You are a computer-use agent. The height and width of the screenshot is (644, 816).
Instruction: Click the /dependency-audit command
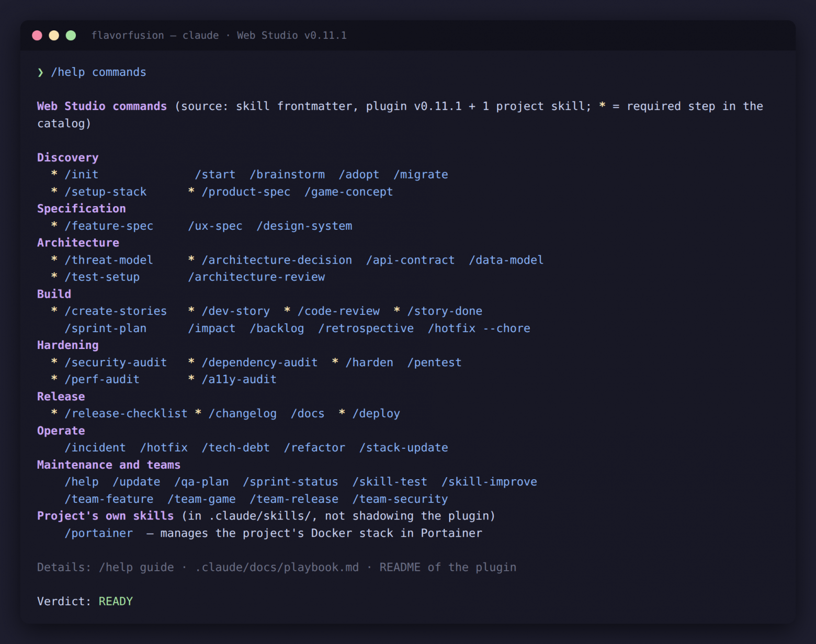260,363
